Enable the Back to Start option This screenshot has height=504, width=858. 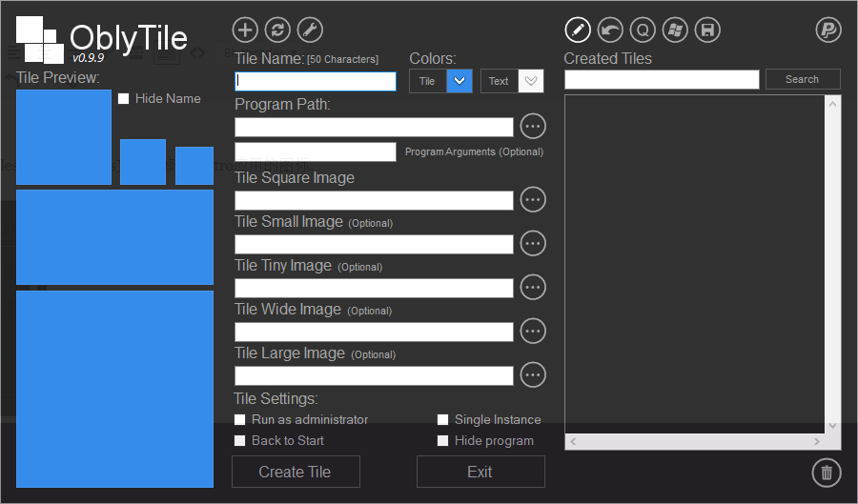[x=240, y=441]
